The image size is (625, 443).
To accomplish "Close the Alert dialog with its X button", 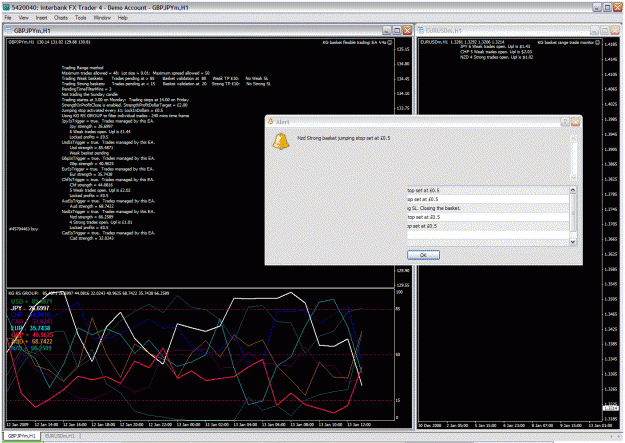I will 575,122.
